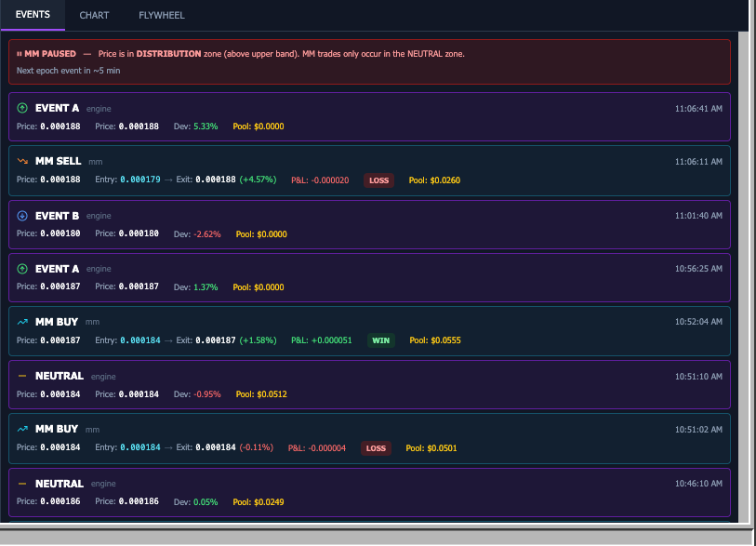
Task: Click the EVENT B event title
Action: [57, 216]
